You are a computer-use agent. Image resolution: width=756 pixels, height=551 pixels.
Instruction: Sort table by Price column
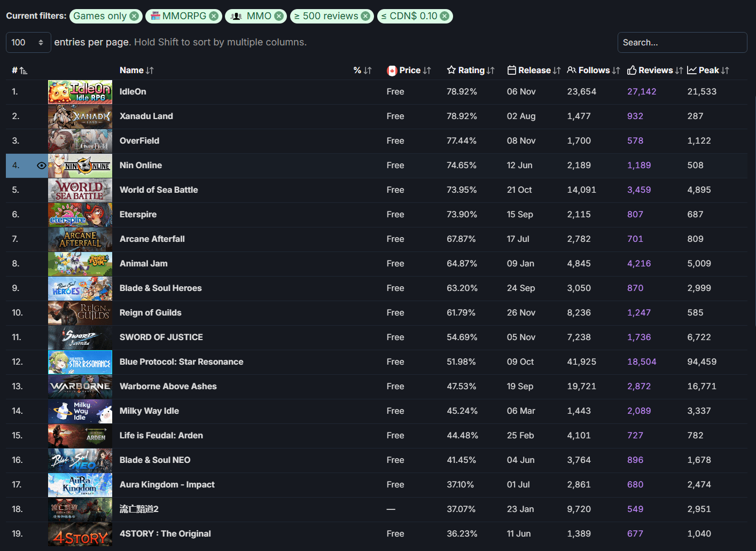coord(409,70)
